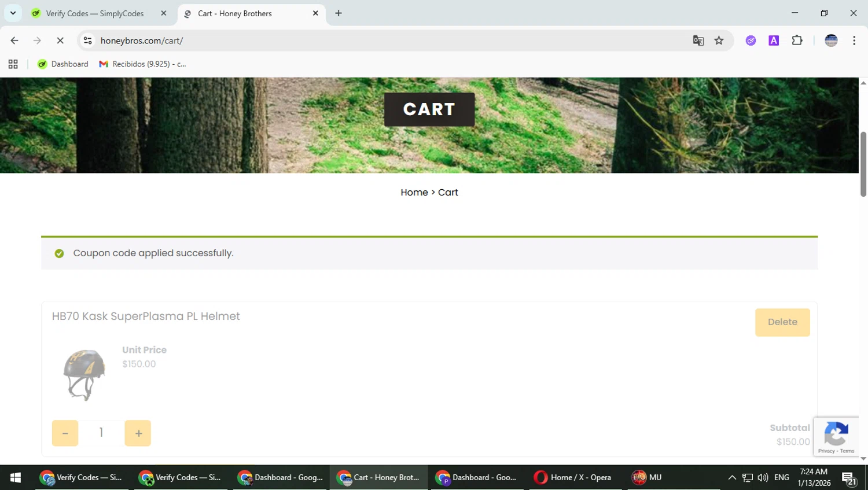Go back to previous page
868x490 pixels.
[14, 40]
